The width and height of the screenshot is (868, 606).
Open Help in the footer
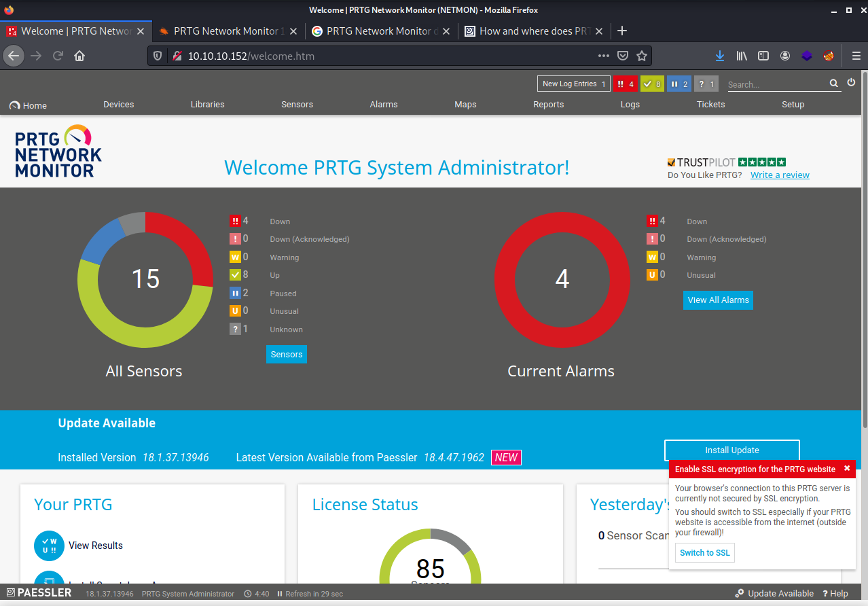pos(835,594)
